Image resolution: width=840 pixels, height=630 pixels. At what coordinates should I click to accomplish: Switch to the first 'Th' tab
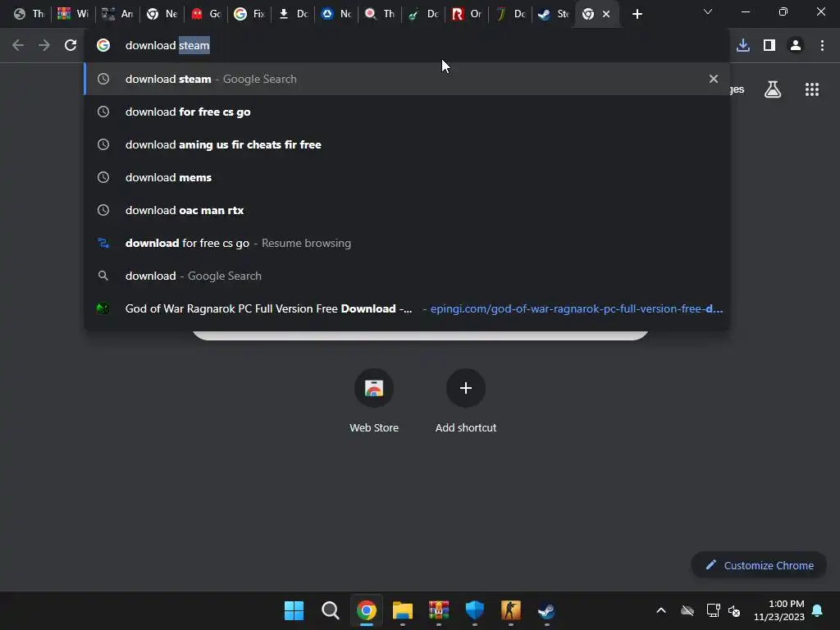tap(29, 14)
